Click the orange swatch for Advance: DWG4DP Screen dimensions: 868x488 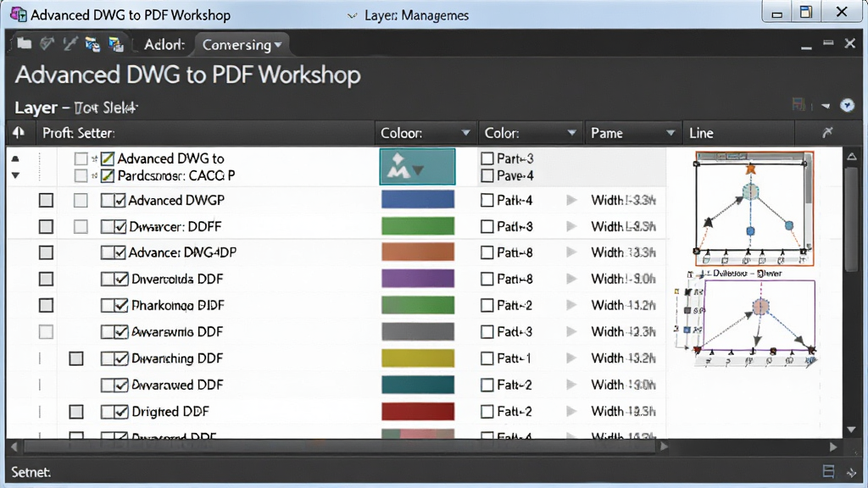[x=418, y=252]
